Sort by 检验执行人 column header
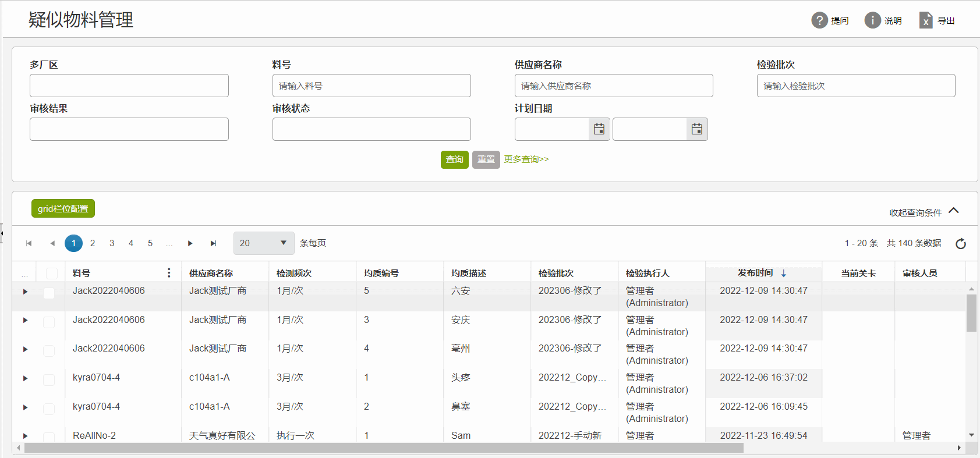The image size is (980, 458). pos(648,274)
